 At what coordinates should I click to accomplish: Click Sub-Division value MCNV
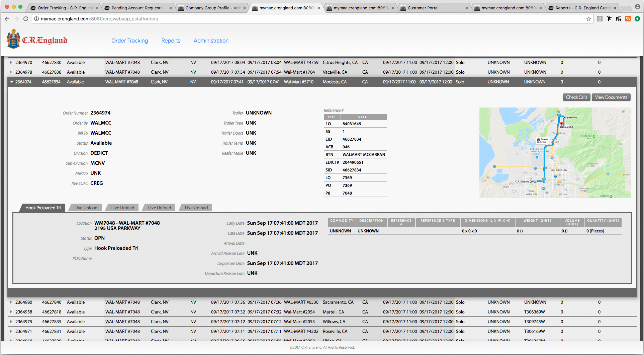click(98, 163)
